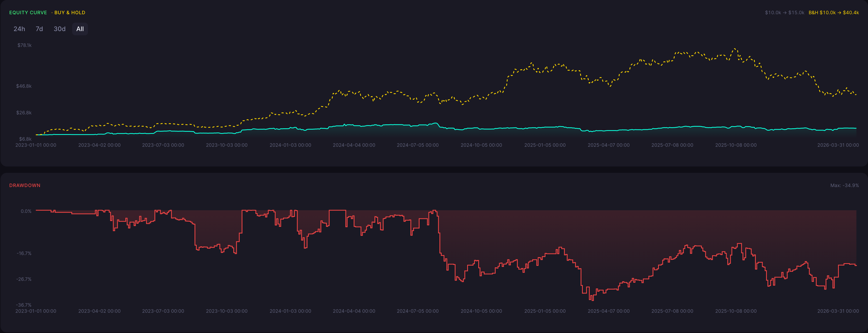Click equity chart date 2024-04-04 00:00
The height and width of the screenshot is (333, 868).
point(354,145)
